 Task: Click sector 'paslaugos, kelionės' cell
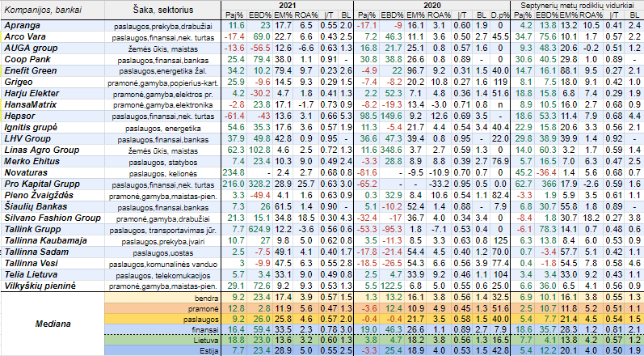click(163, 173)
